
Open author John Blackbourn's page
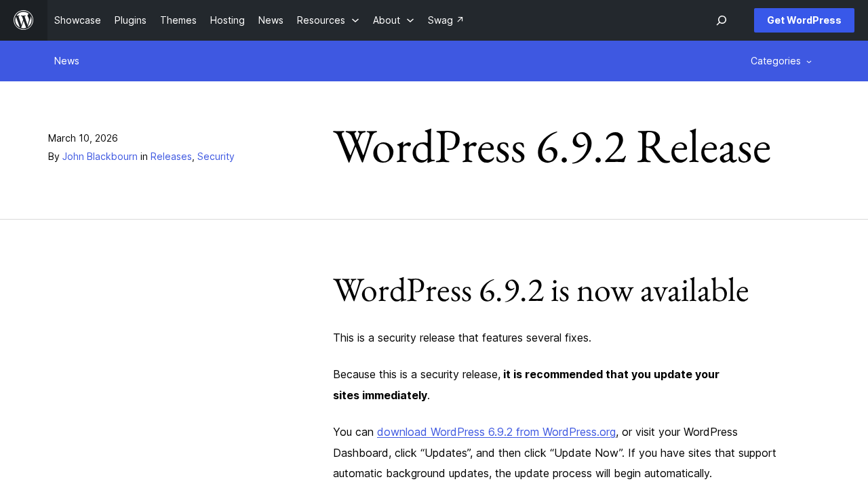(100, 157)
